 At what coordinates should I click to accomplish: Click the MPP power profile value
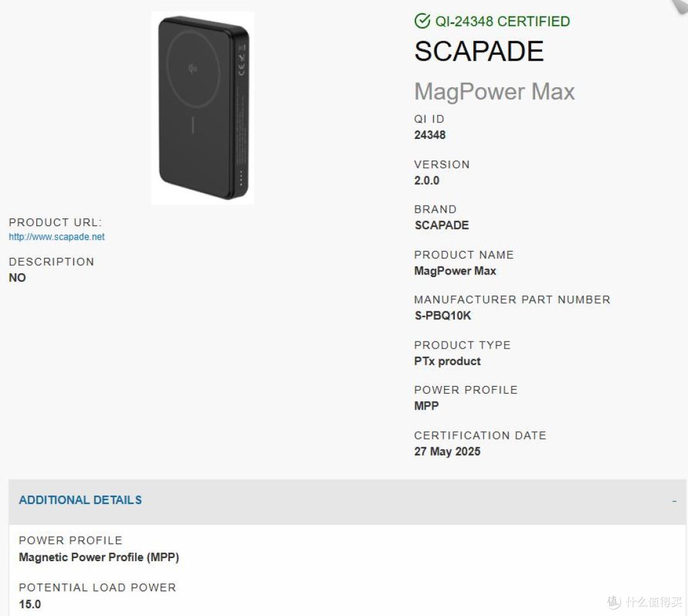426,406
